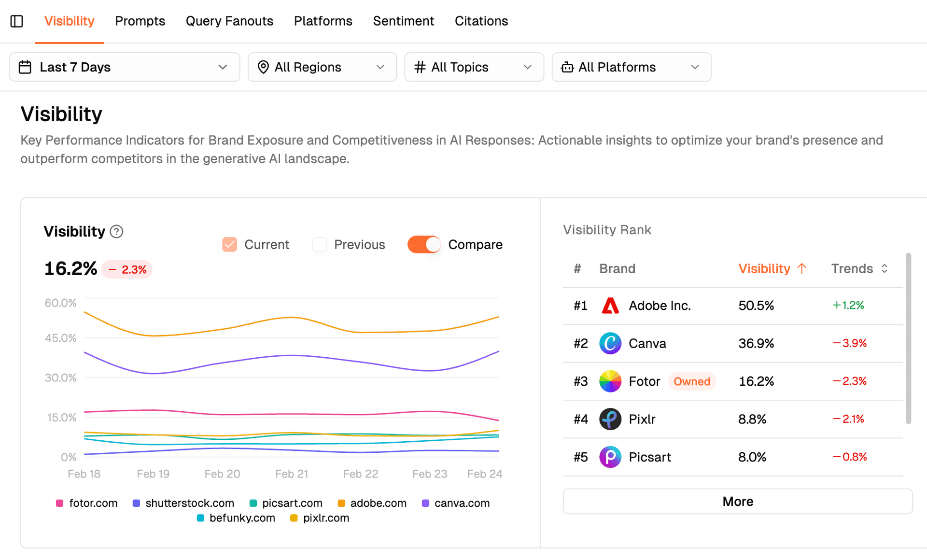The height and width of the screenshot is (560, 927).
Task: Check the Previous checkbox
Action: [x=319, y=245]
